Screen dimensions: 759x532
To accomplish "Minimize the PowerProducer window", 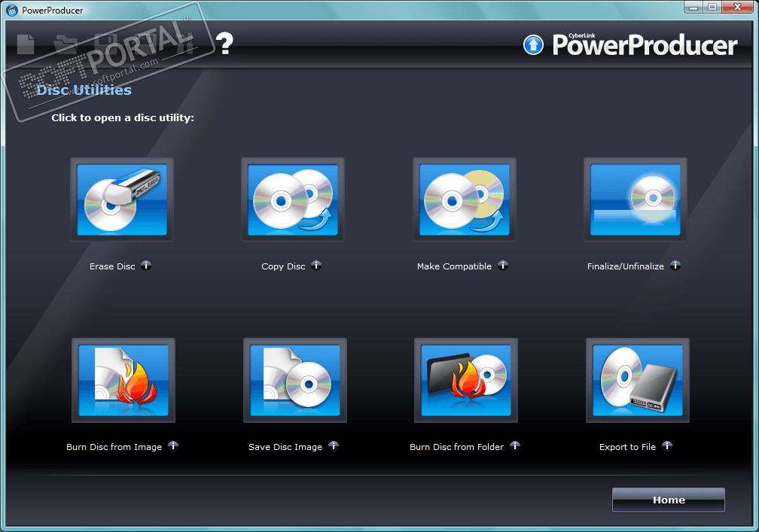I will pyautogui.click(x=693, y=7).
